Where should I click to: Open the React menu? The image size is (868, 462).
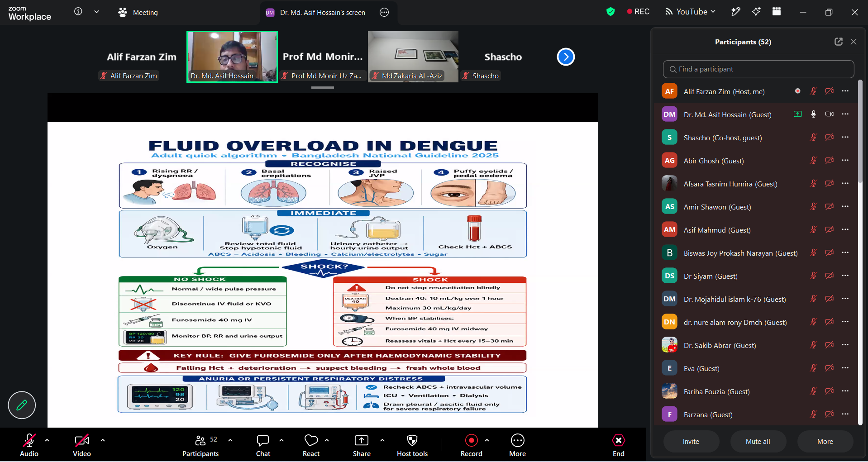[311, 445]
